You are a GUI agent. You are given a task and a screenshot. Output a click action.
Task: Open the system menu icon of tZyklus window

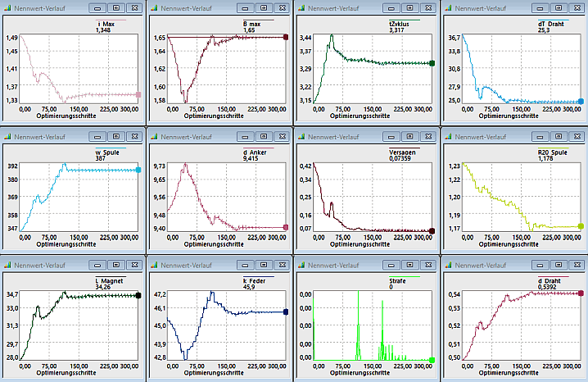point(301,9)
